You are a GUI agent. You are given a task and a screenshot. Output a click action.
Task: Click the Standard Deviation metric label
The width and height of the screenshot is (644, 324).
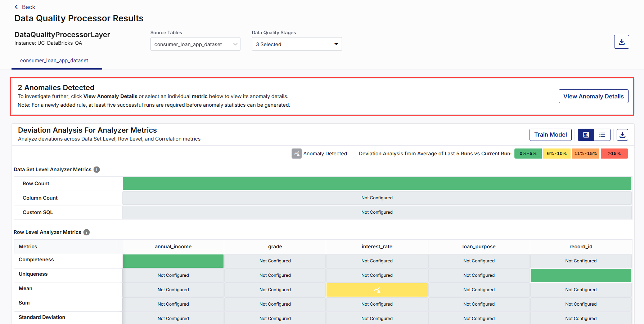[x=42, y=317]
